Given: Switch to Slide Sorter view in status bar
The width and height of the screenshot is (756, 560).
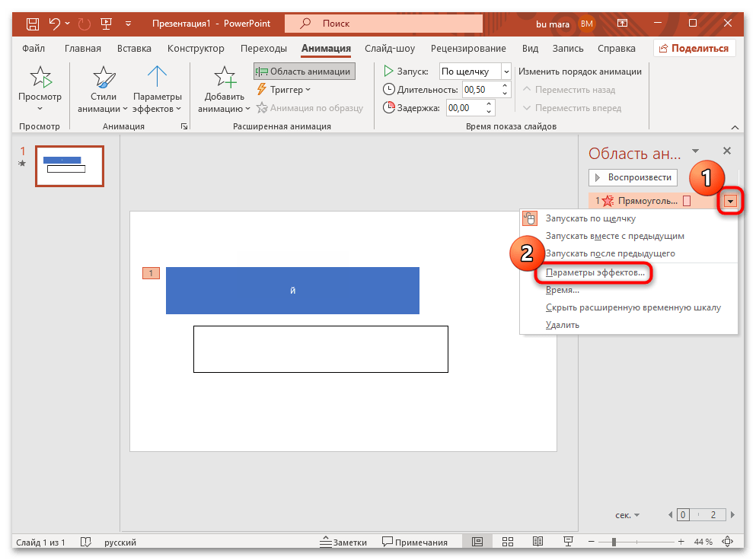Looking at the screenshot, I should (x=507, y=541).
